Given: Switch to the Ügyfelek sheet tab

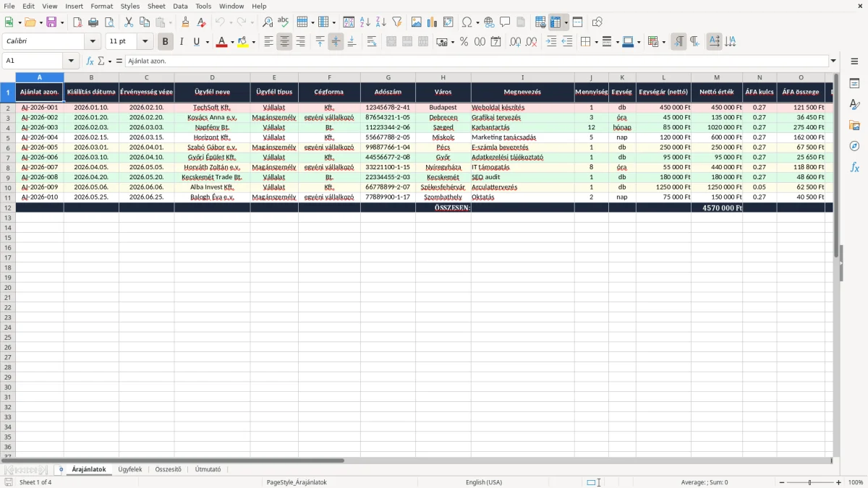Looking at the screenshot, I should pyautogui.click(x=130, y=469).
